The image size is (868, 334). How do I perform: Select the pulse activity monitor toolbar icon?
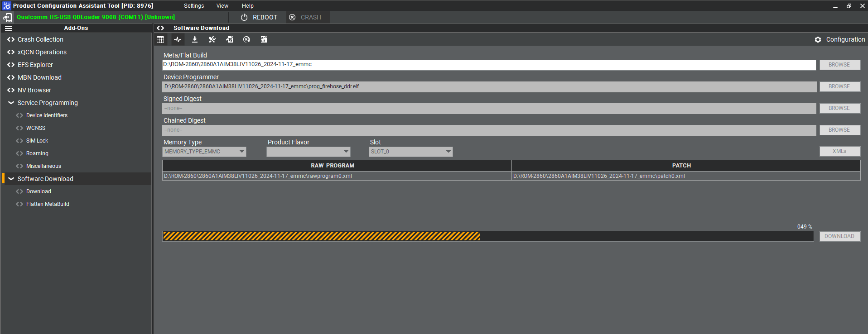(178, 39)
